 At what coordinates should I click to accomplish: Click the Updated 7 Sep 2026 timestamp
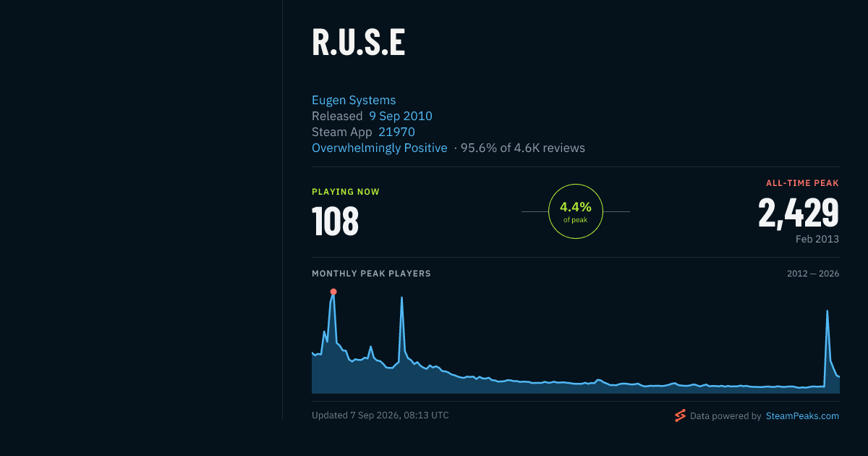[x=380, y=415]
